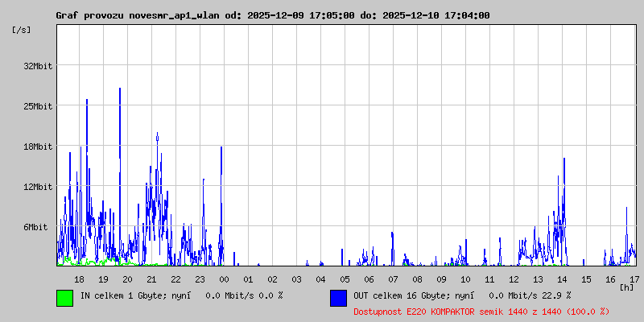Screen dimensions: 644x322
Task: Click the 12Mbit y-axis label
Action: click(38, 187)
